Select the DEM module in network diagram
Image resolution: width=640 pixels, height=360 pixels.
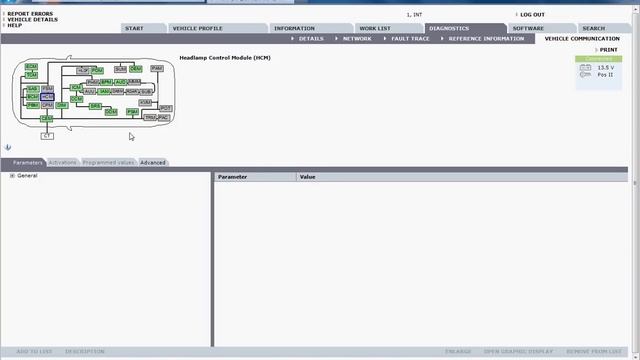click(136, 69)
